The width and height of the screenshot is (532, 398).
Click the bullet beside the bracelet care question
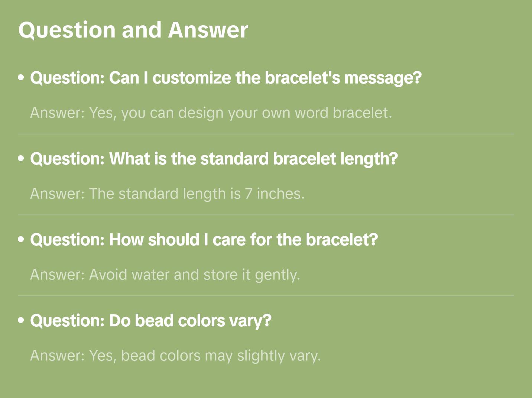click(21, 240)
